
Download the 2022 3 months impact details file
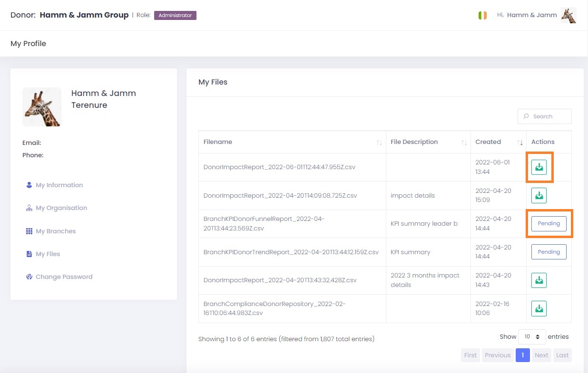pyautogui.click(x=539, y=280)
